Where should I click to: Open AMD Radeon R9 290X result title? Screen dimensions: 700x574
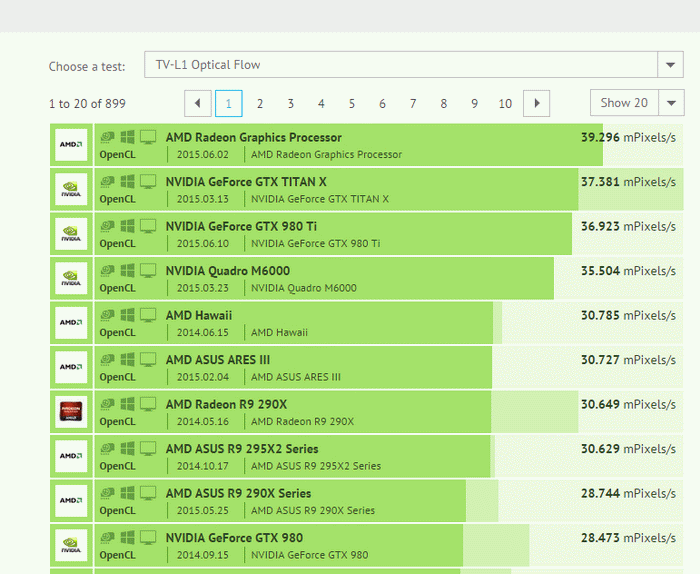click(x=226, y=404)
